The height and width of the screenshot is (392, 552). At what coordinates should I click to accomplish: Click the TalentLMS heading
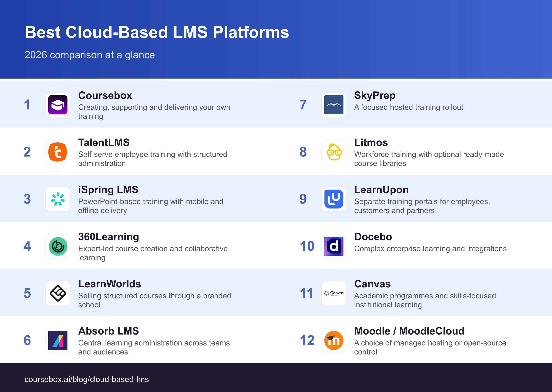pyautogui.click(x=104, y=142)
